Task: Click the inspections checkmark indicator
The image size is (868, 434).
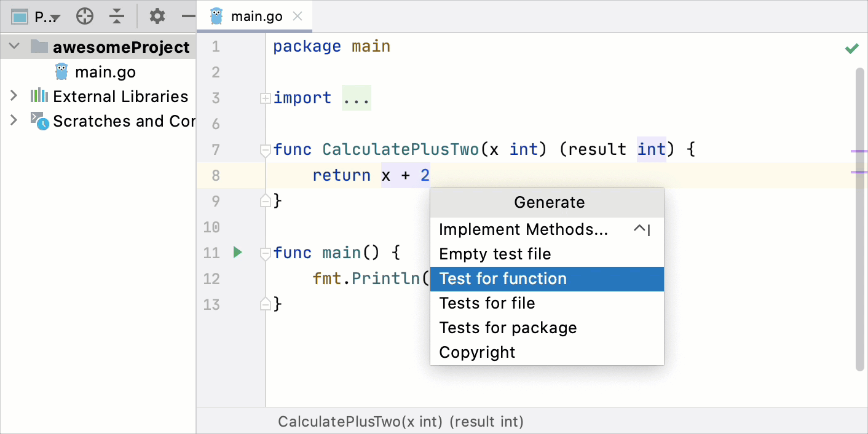Action: point(852,48)
